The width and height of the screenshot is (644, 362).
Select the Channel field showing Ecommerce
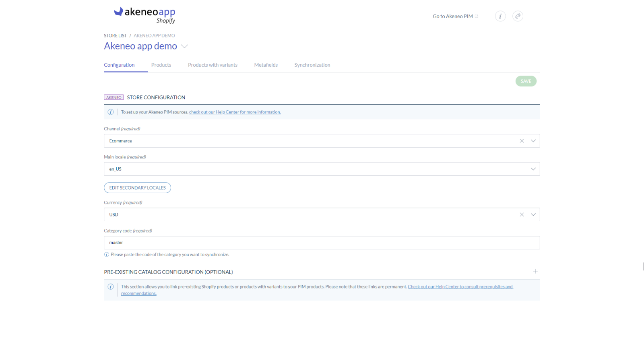point(322,141)
